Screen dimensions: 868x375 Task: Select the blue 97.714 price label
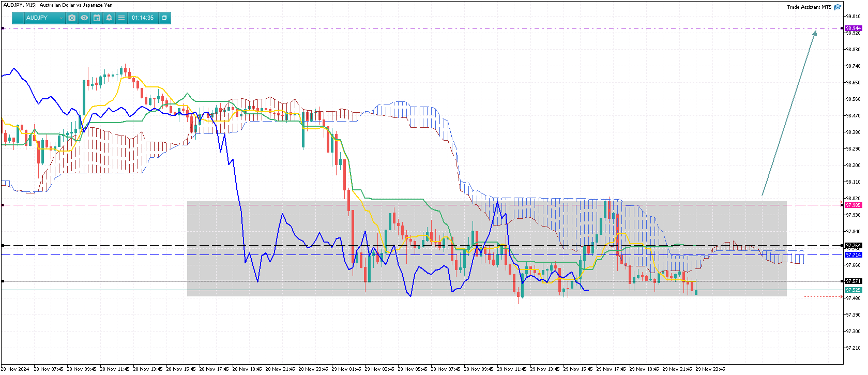(x=853, y=255)
